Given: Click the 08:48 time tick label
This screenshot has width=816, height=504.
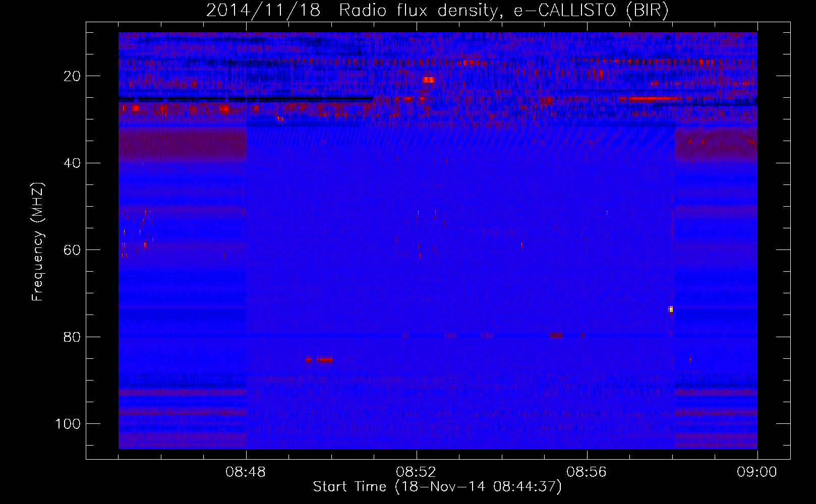Looking at the screenshot, I should (246, 472).
